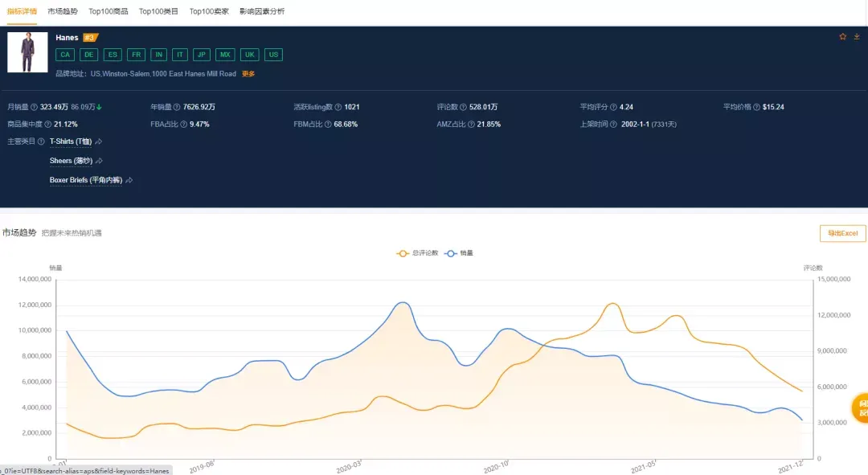
Task: Toggle the 总评论数 series in chart legend
Action: [x=417, y=253]
